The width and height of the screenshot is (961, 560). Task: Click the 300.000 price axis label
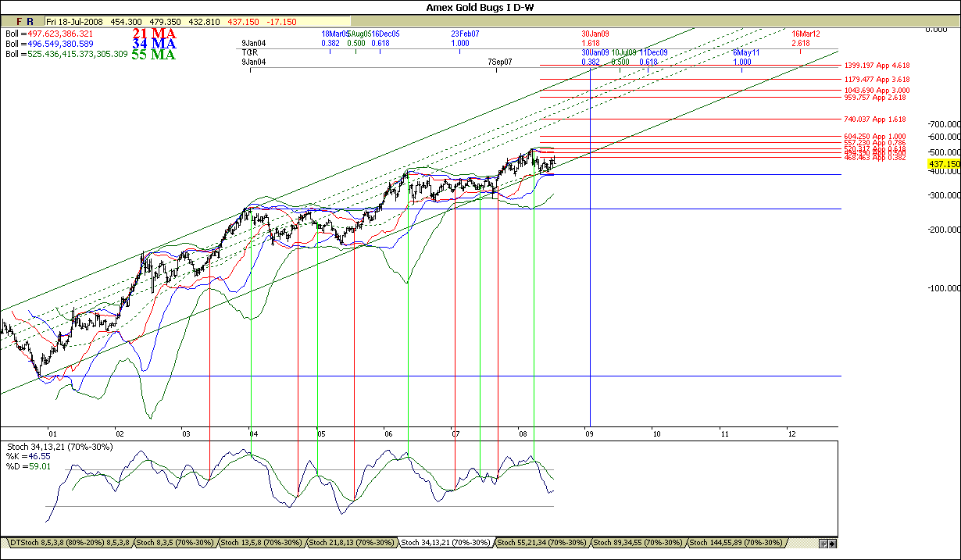click(942, 195)
